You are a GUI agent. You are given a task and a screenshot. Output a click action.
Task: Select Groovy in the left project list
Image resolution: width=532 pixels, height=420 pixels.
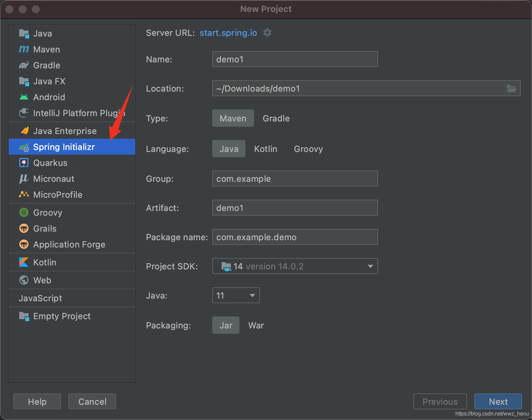pos(72,213)
